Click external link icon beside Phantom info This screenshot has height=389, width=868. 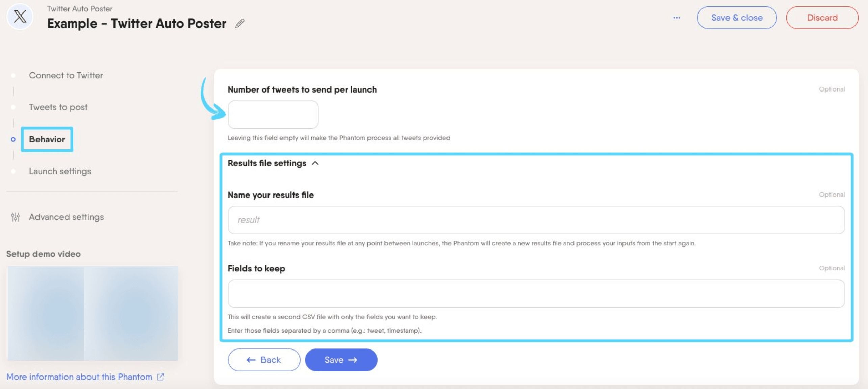click(160, 377)
